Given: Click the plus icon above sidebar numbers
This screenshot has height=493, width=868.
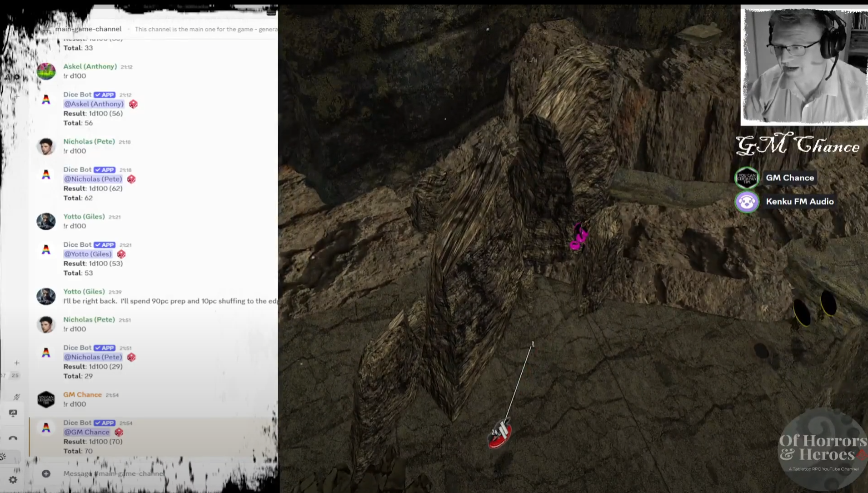Looking at the screenshot, I should (16, 363).
